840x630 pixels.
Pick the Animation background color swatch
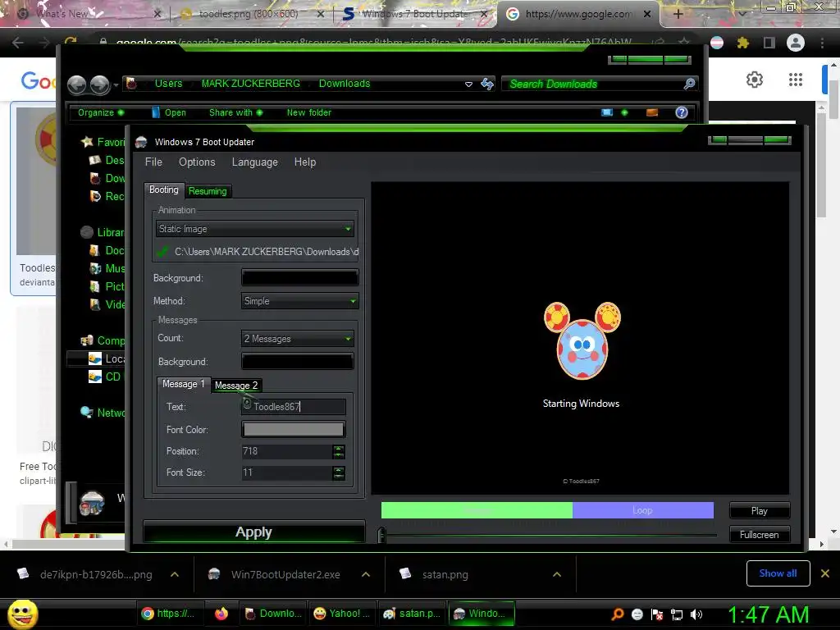(x=299, y=277)
